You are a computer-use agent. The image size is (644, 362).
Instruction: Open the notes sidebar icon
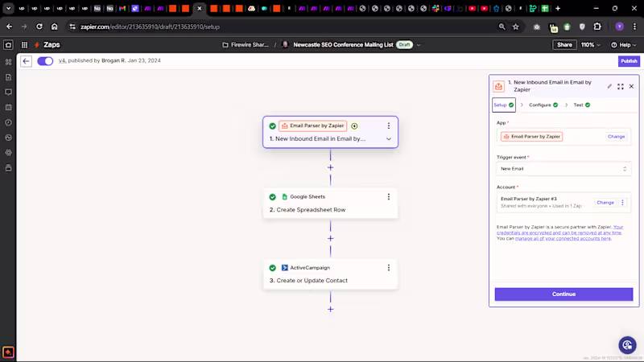tap(8, 77)
